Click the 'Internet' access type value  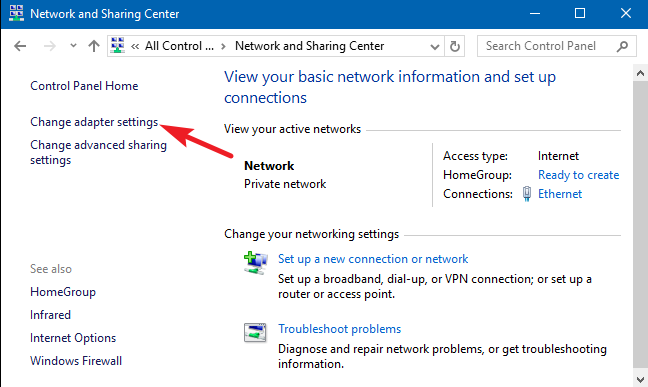pos(558,156)
